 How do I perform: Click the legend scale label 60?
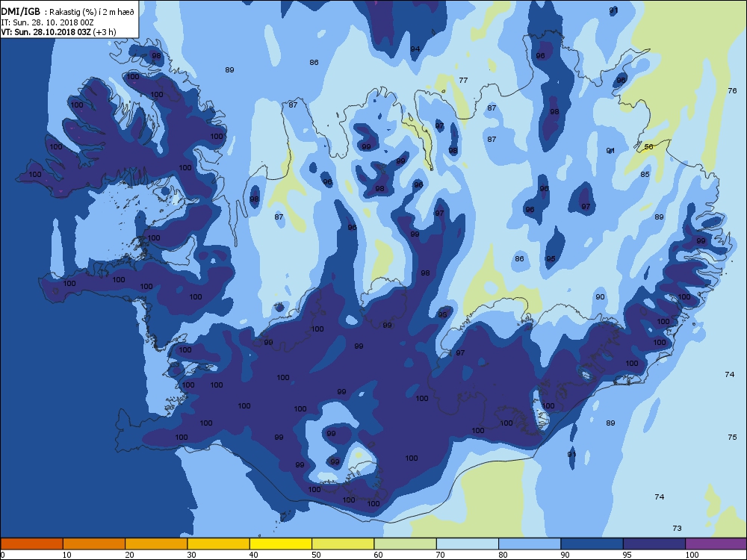click(378, 555)
